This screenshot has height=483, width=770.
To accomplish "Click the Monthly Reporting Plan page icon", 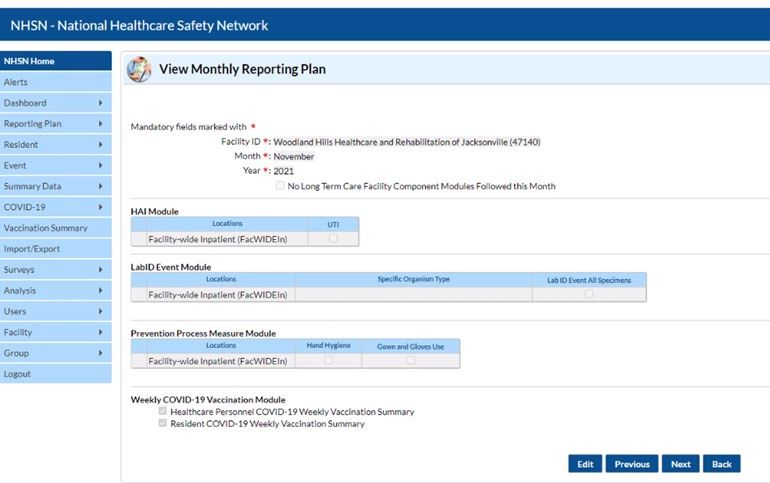I will coord(139,69).
